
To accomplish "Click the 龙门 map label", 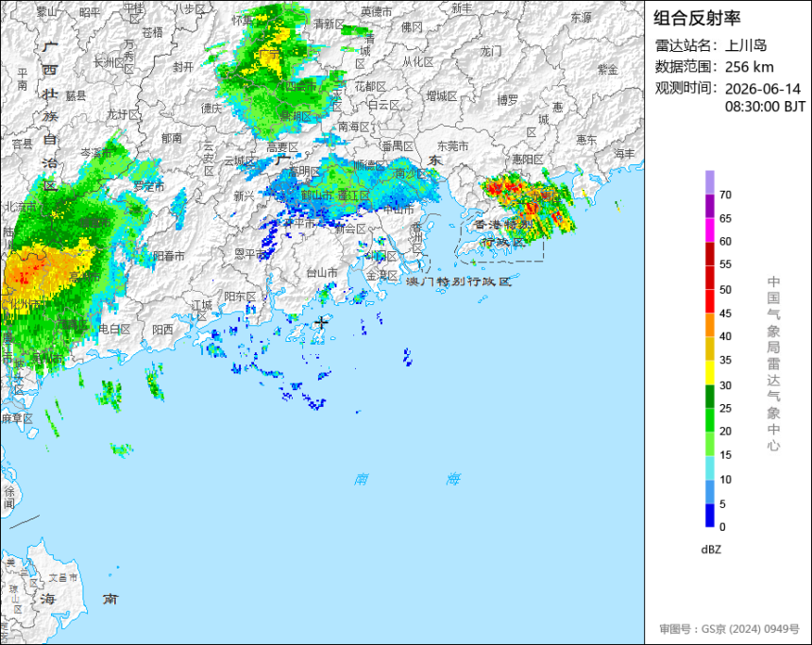I will pos(490,51).
